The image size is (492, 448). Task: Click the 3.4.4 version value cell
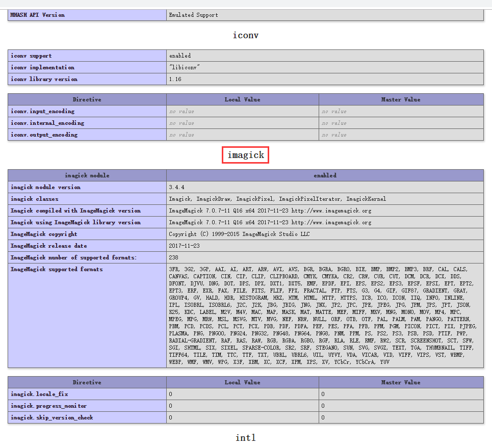177,187
